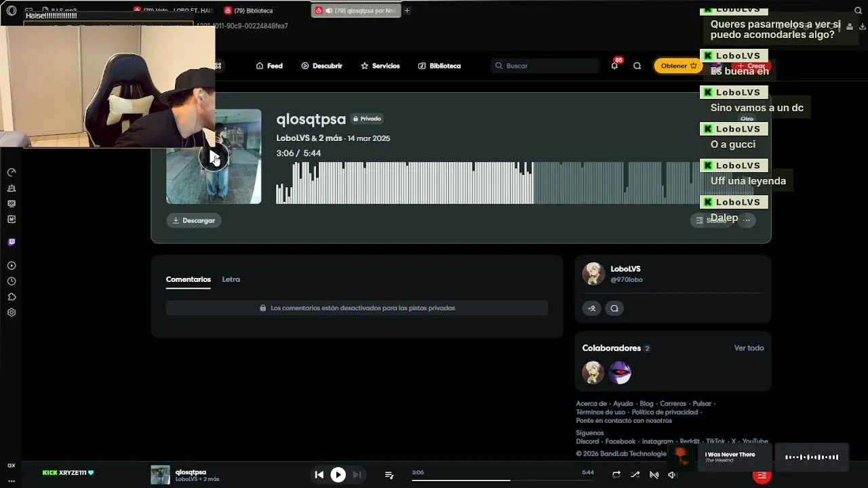Viewport: 868px width, 488px height.
Task: Open LoboLVS profile avatar in sidebar card
Action: pyautogui.click(x=593, y=274)
